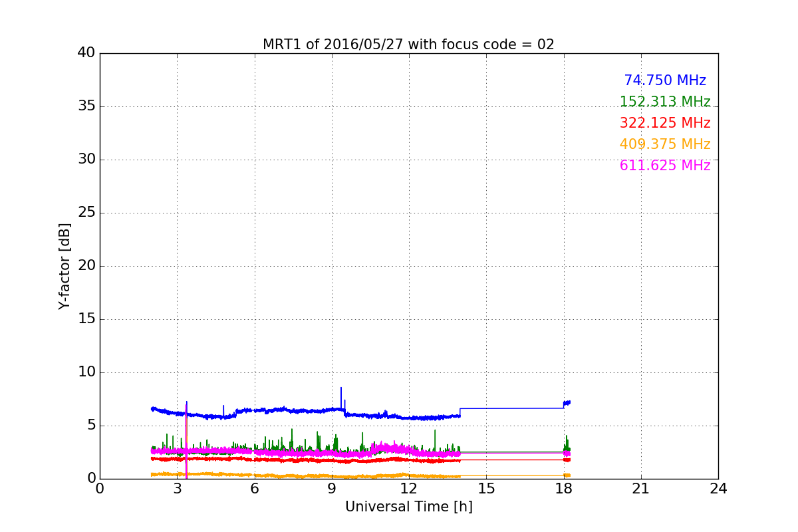
Task: Click y-axis tick label 25
Action: tap(86, 213)
